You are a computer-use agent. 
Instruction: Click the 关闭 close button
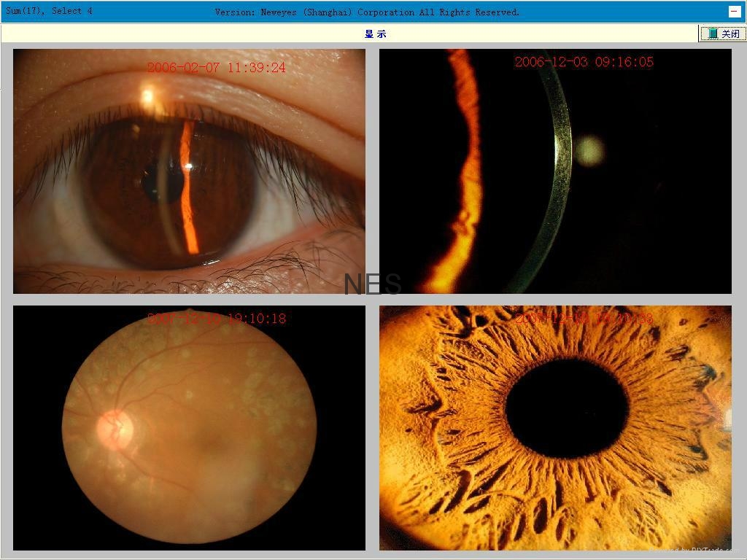[x=722, y=34]
